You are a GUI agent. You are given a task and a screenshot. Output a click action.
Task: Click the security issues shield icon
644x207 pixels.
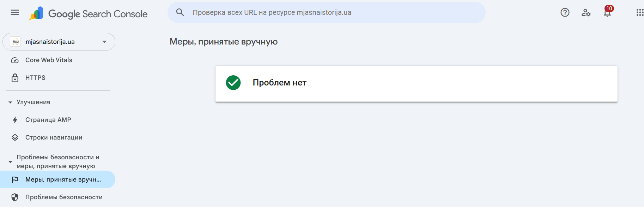coord(15,197)
